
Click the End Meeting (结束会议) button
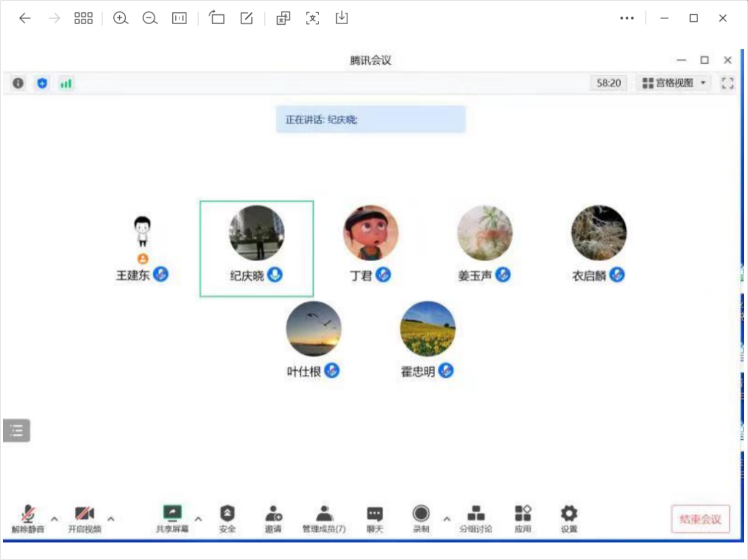pos(700,519)
